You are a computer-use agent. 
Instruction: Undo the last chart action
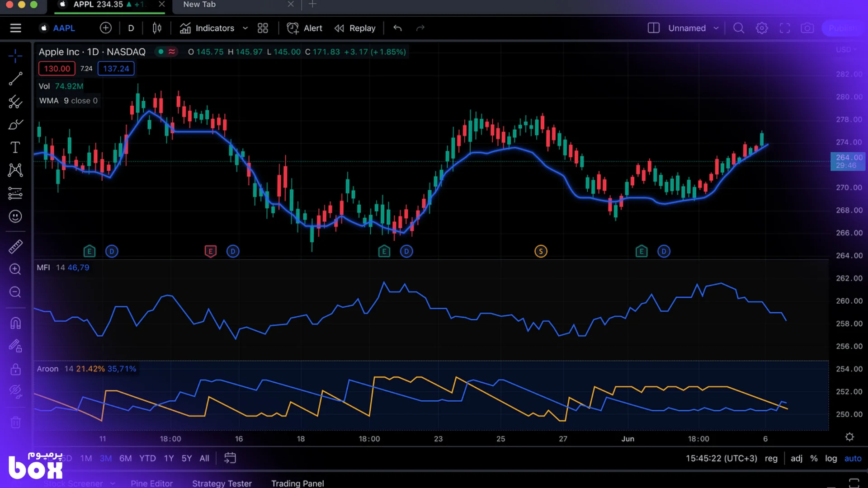(397, 28)
